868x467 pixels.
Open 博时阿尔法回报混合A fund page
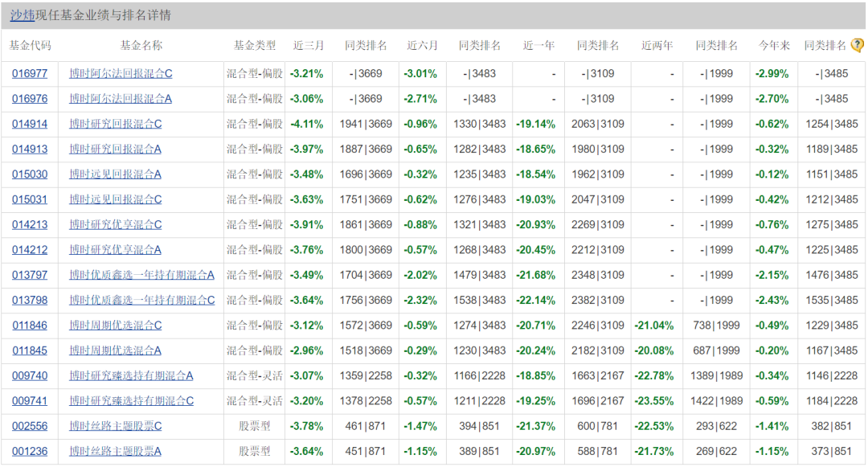tap(121, 99)
